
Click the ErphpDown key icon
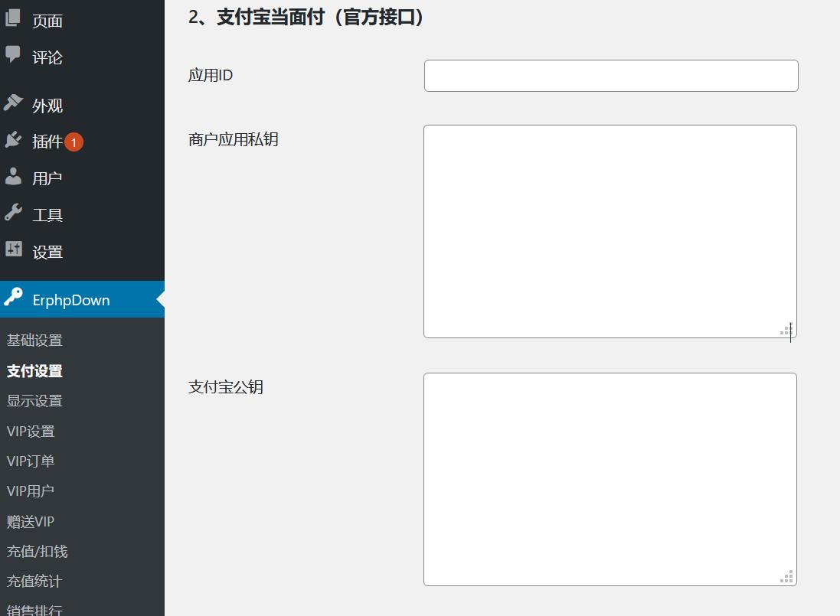click(x=13, y=298)
